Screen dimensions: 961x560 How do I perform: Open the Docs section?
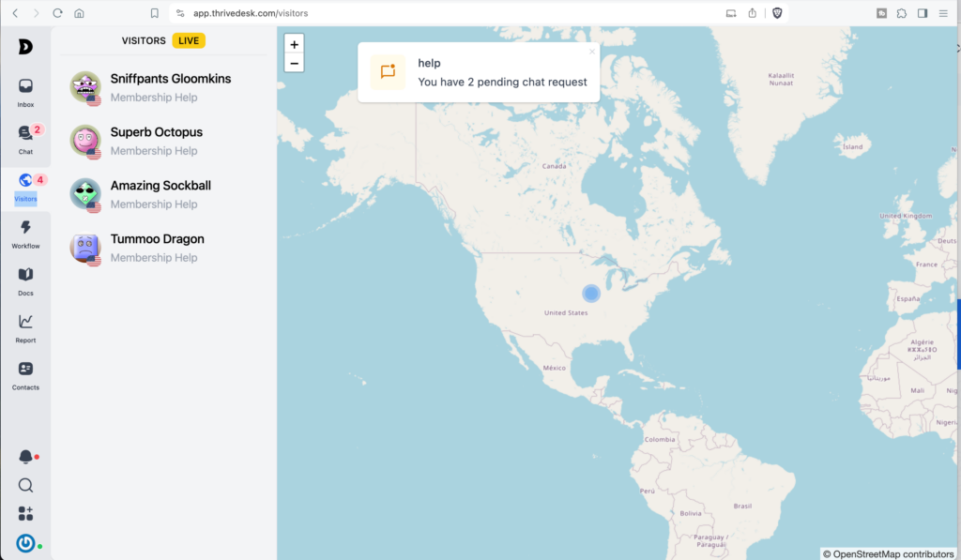click(25, 281)
